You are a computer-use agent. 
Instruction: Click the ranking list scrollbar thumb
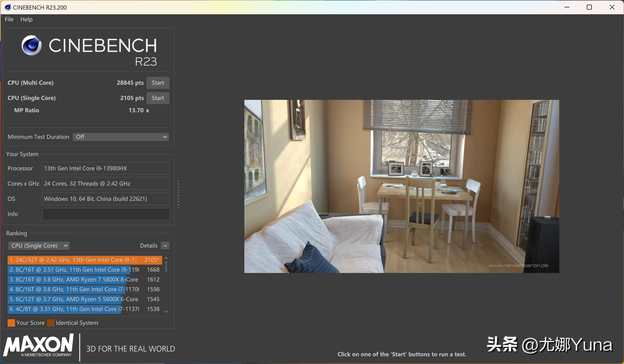click(166, 267)
